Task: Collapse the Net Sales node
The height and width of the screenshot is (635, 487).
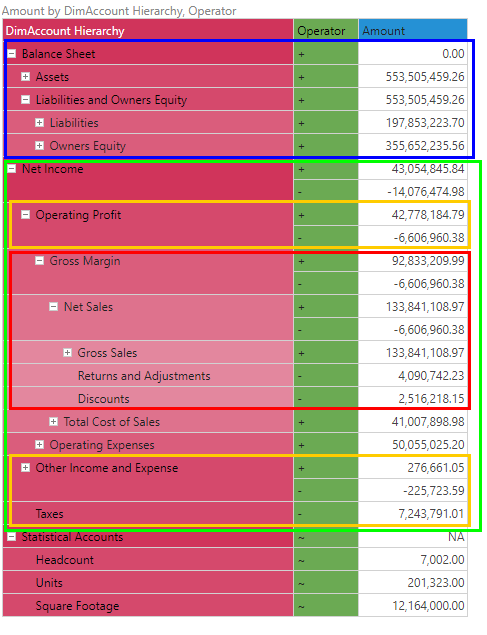Action: click(53, 307)
